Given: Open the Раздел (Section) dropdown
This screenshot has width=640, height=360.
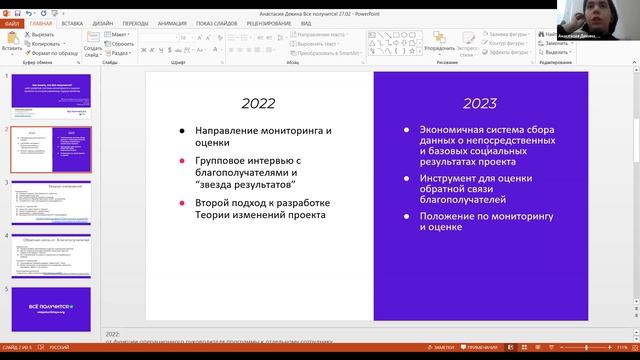Looking at the screenshot, I should (118, 53).
